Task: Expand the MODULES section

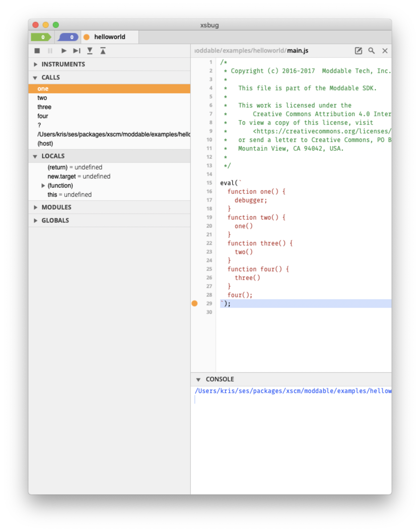Action: [x=36, y=207]
